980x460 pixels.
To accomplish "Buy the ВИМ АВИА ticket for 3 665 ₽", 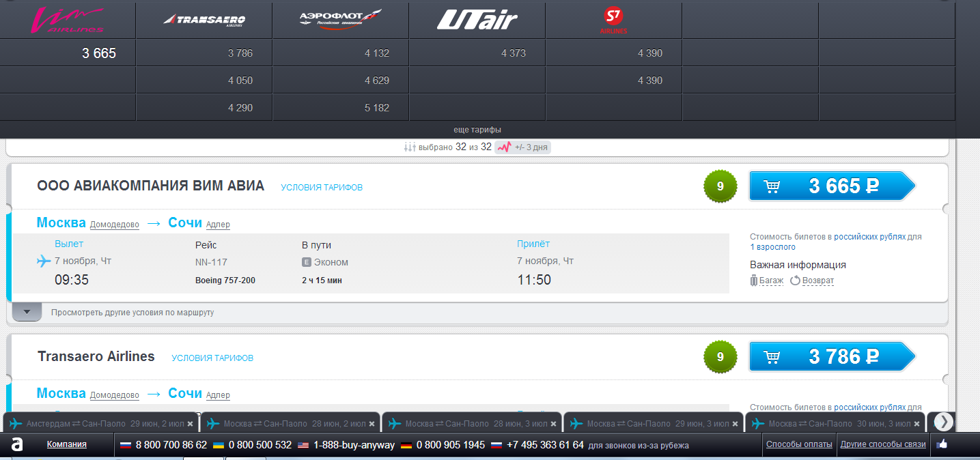I will pos(832,186).
